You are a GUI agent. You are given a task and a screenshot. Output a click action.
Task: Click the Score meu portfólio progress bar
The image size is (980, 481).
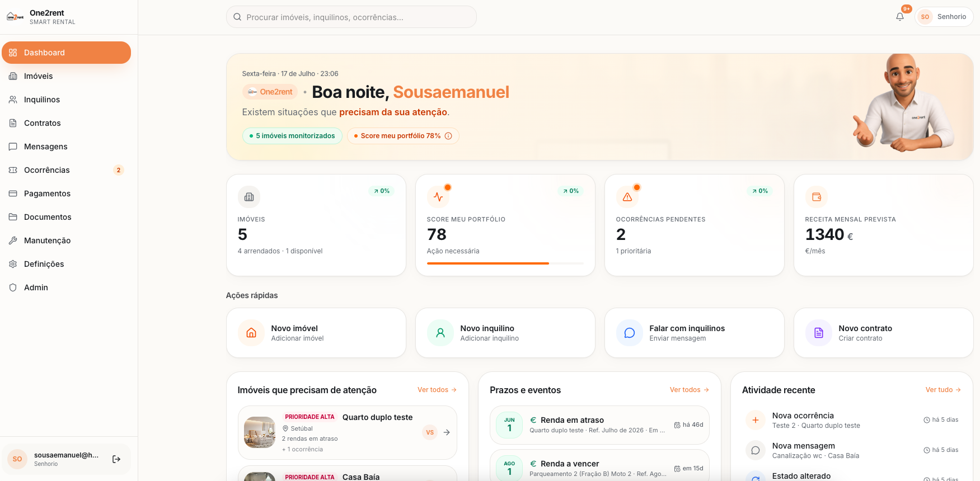coord(505,263)
